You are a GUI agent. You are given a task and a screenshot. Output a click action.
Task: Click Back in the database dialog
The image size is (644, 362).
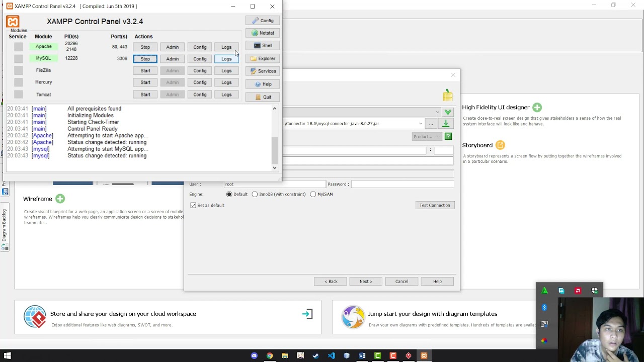(x=331, y=281)
